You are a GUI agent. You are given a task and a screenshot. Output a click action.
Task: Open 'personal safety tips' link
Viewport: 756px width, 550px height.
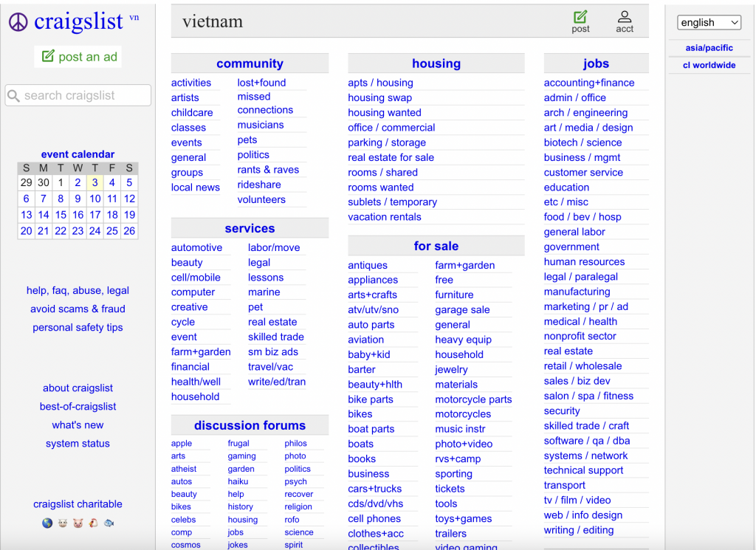(x=78, y=327)
